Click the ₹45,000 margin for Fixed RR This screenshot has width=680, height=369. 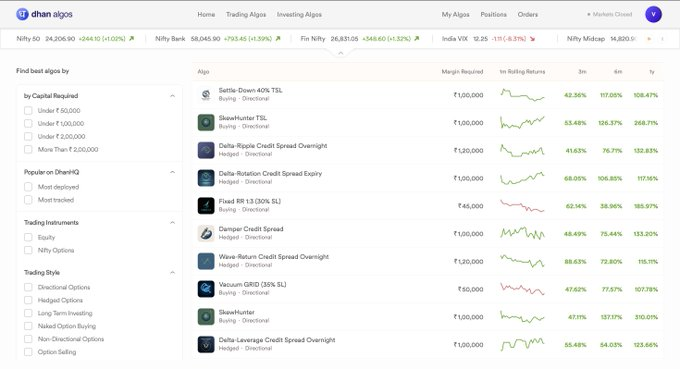tap(471, 206)
